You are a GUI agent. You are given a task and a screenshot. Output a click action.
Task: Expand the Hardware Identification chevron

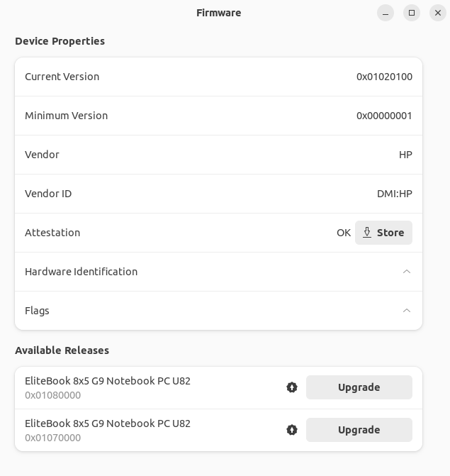coord(407,272)
